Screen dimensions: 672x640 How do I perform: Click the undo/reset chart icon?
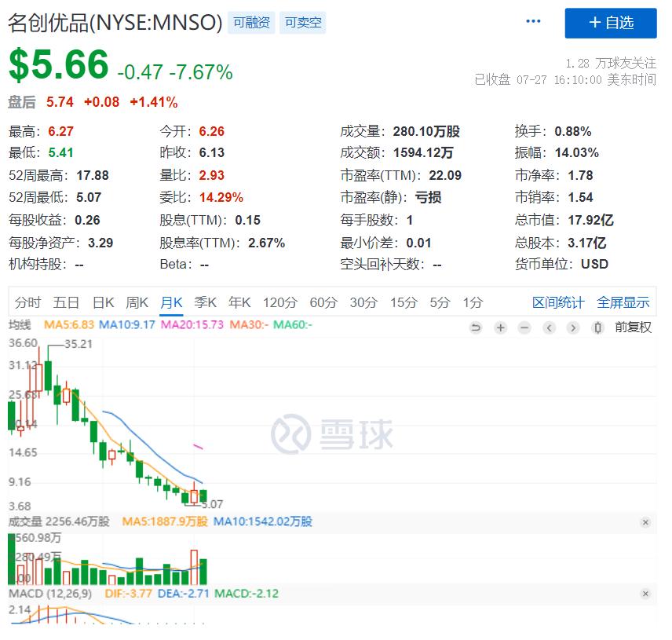[477, 327]
